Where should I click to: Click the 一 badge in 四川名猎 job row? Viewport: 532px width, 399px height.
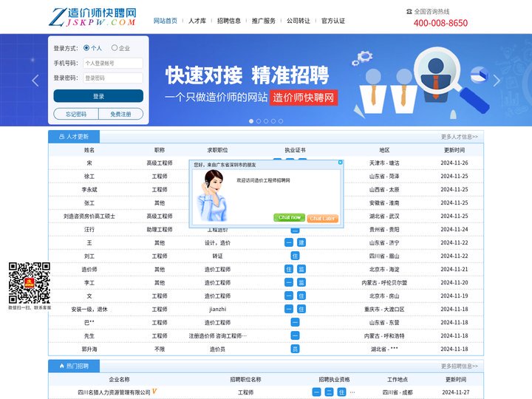(x=316, y=392)
